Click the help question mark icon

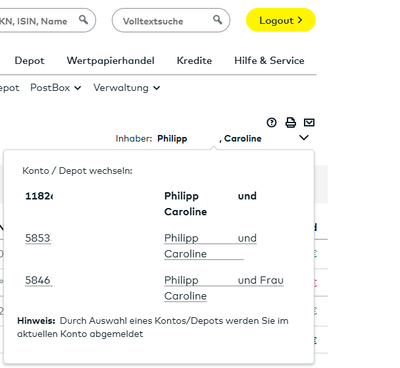tap(272, 123)
